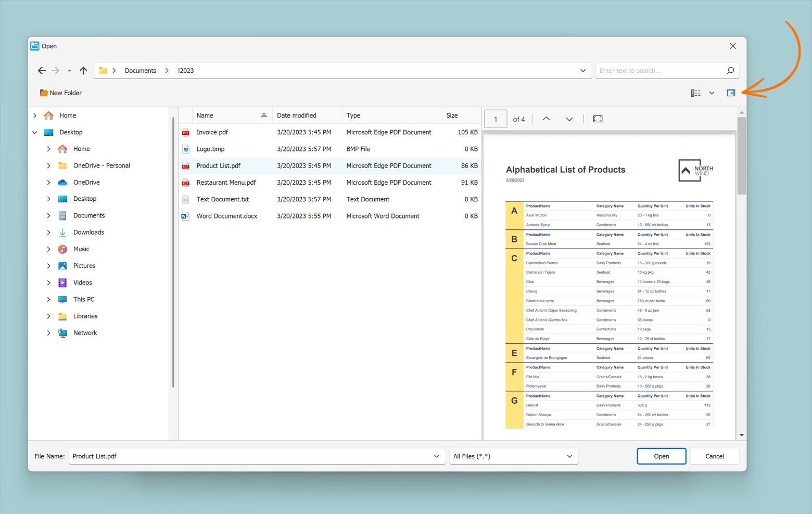This screenshot has height=514, width=812.
Task: Click the search magnifying glass icon
Action: click(730, 70)
